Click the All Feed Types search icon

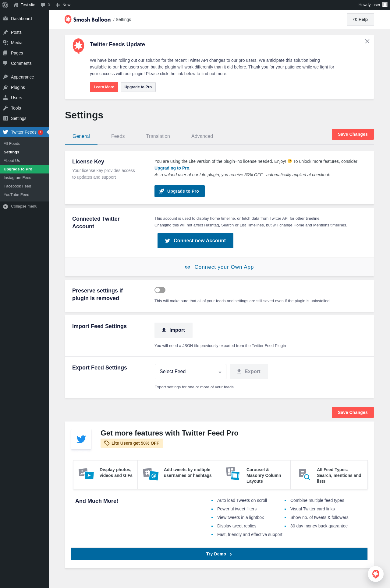tap(304, 474)
